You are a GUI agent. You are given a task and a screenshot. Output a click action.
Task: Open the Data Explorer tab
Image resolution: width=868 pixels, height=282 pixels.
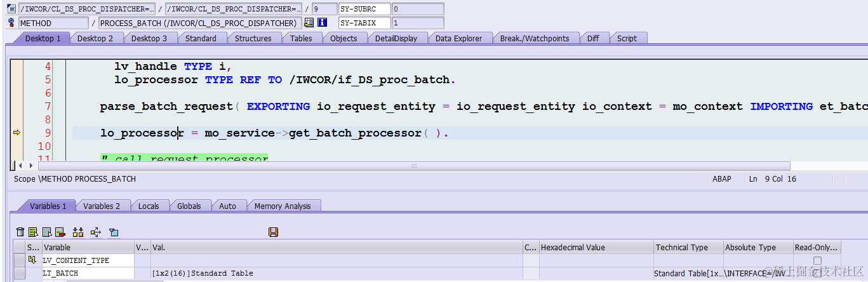458,38
